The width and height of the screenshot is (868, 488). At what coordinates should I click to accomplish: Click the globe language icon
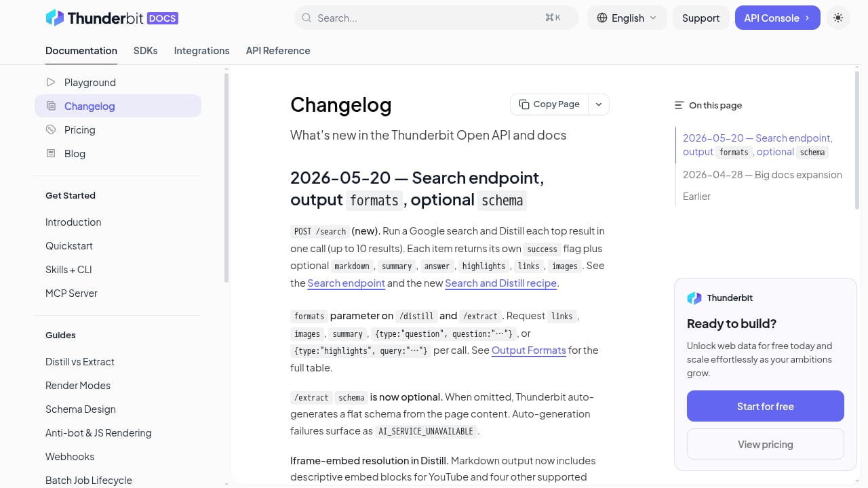pos(601,18)
